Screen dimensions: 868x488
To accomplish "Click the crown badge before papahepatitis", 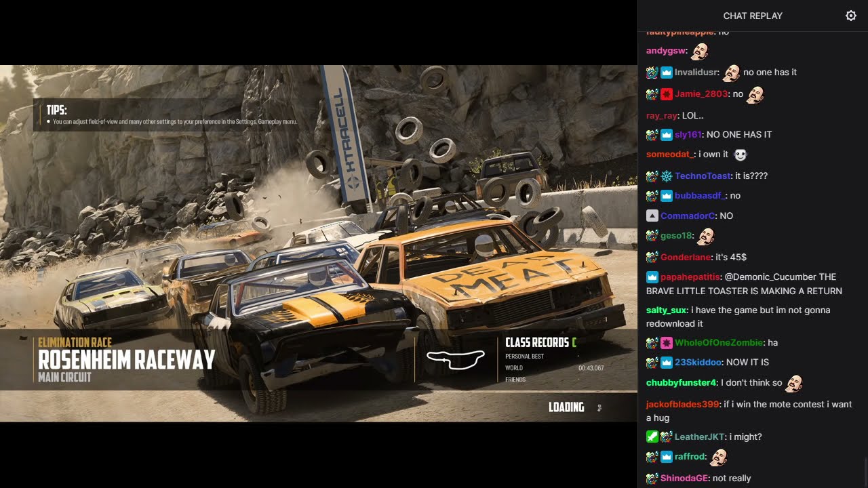I will tap(652, 277).
